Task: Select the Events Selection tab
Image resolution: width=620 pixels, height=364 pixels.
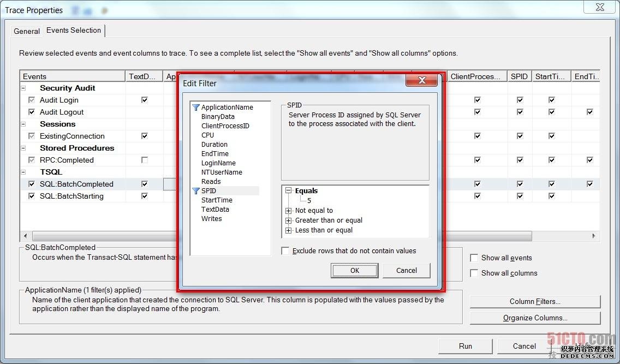Action: pos(74,31)
